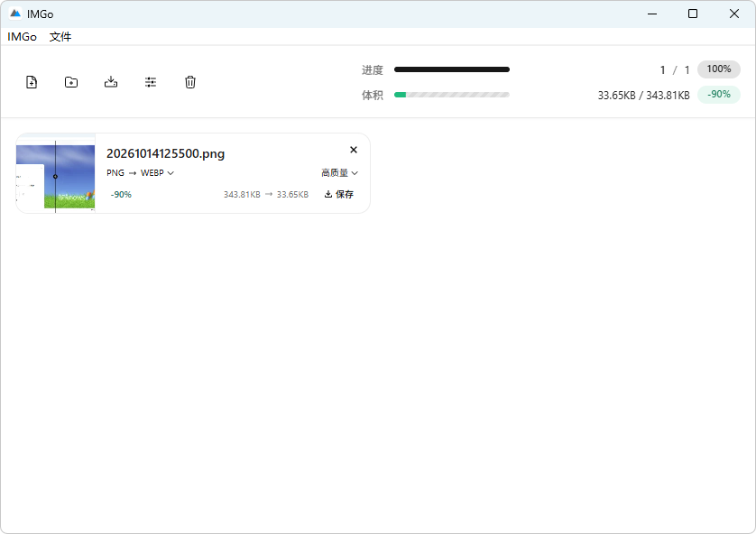Maximize the IMGo window

click(x=693, y=14)
